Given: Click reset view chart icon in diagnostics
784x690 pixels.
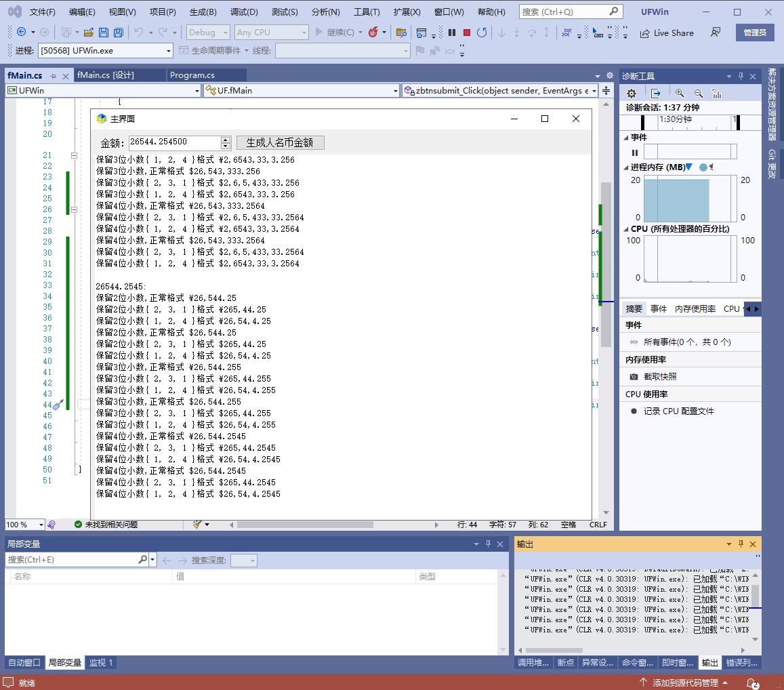Looking at the screenshot, I should pos(717,94).
